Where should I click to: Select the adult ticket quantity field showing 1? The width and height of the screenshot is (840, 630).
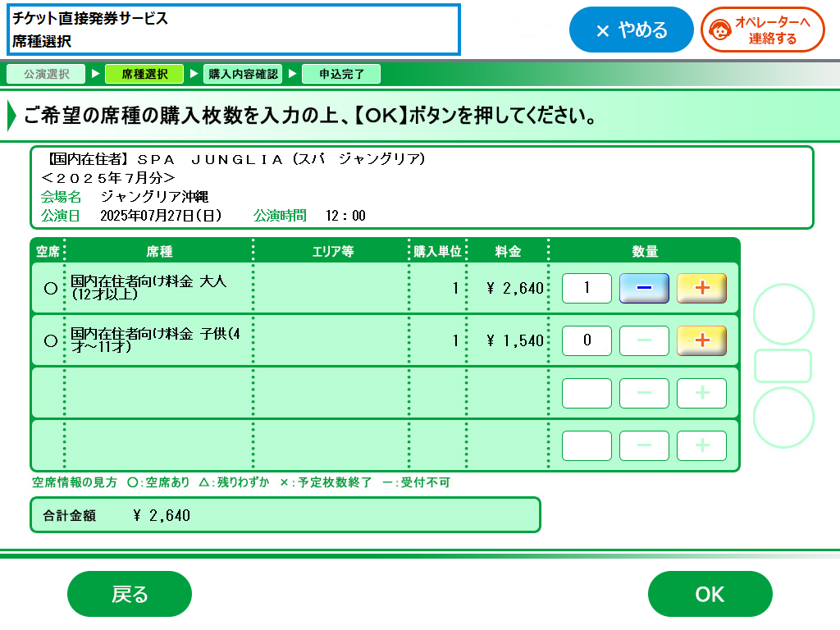tap(587, 288)
